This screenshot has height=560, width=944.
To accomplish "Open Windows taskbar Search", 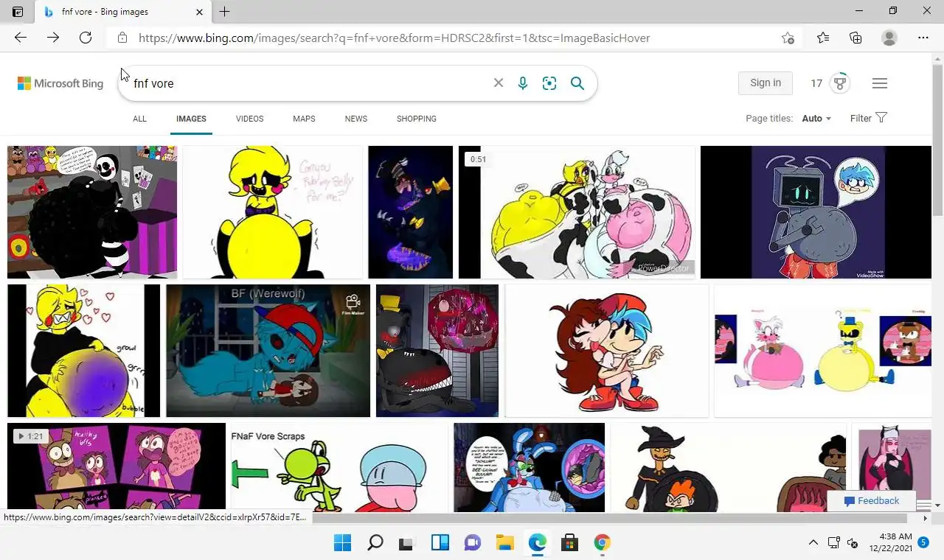I will pos(375,543).
